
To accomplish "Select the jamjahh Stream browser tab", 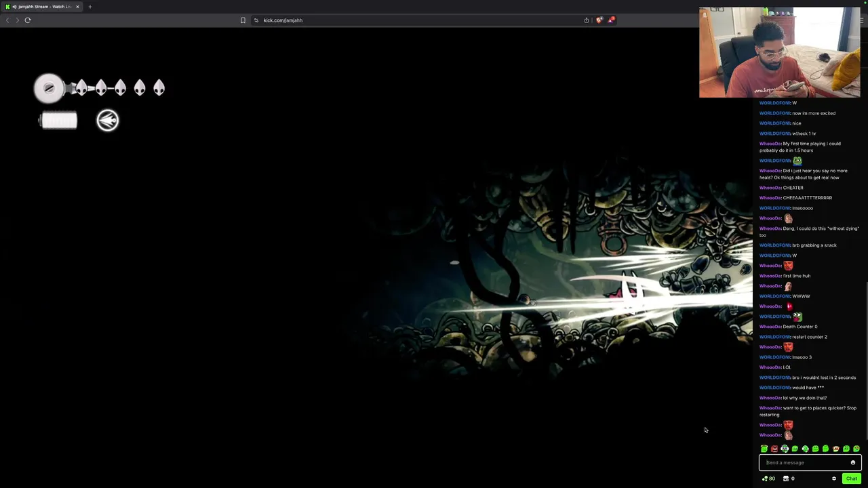I will coord(42,7).
